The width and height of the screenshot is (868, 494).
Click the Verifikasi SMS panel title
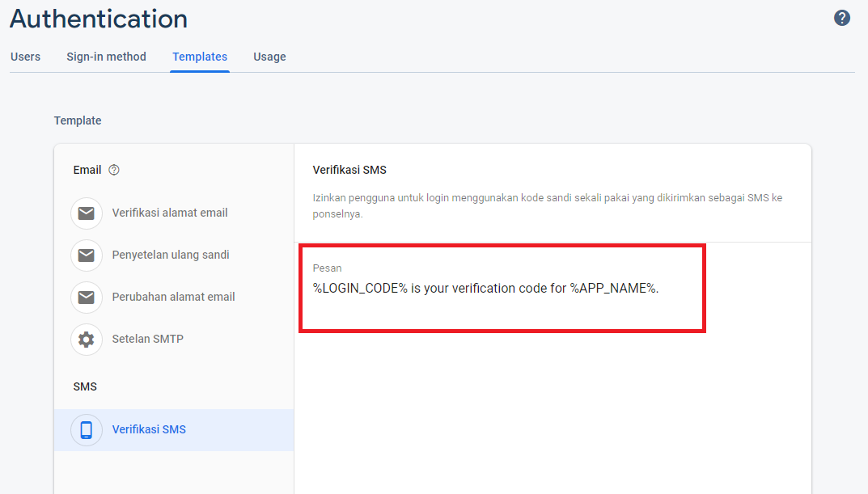[x=349, y=170]
